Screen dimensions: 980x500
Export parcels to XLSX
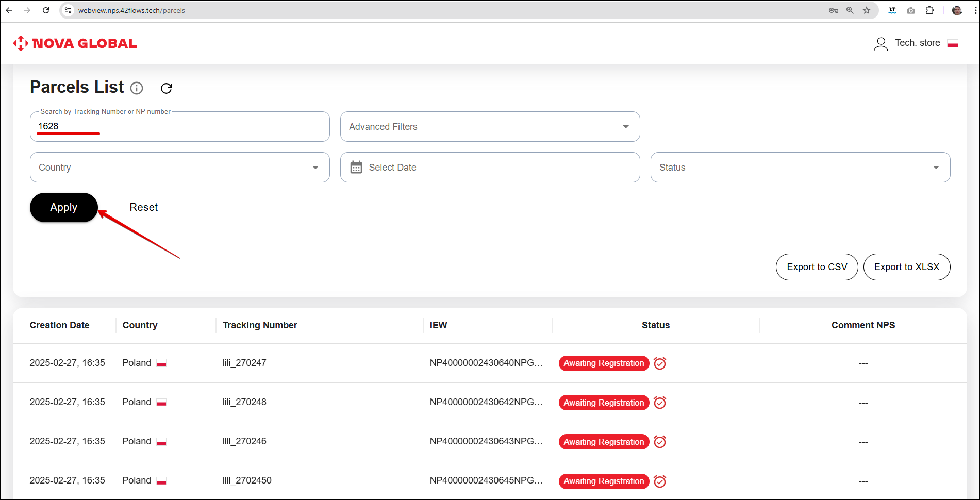pyautogui.click(x=906, y=267)
